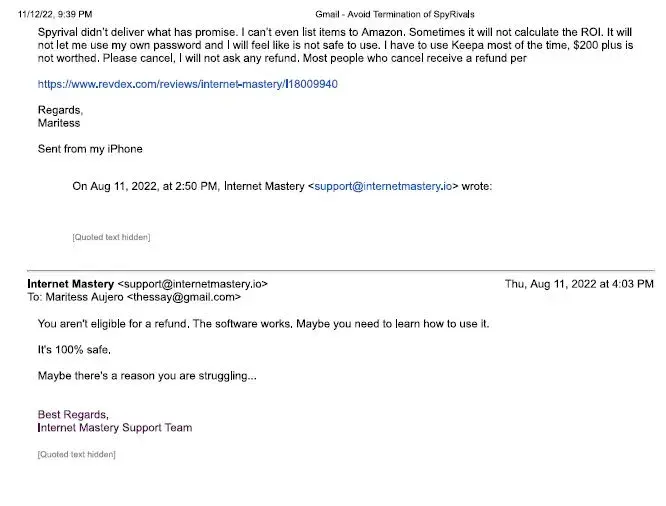Click the "It's 100% safe." sentence
The image size is (666, 506).
point(74,350)
